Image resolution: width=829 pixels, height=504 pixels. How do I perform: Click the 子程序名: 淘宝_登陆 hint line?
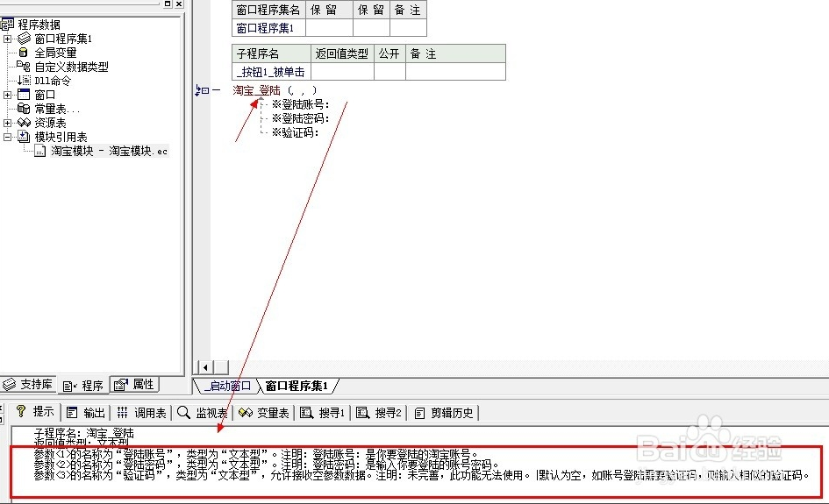(83, 433)
